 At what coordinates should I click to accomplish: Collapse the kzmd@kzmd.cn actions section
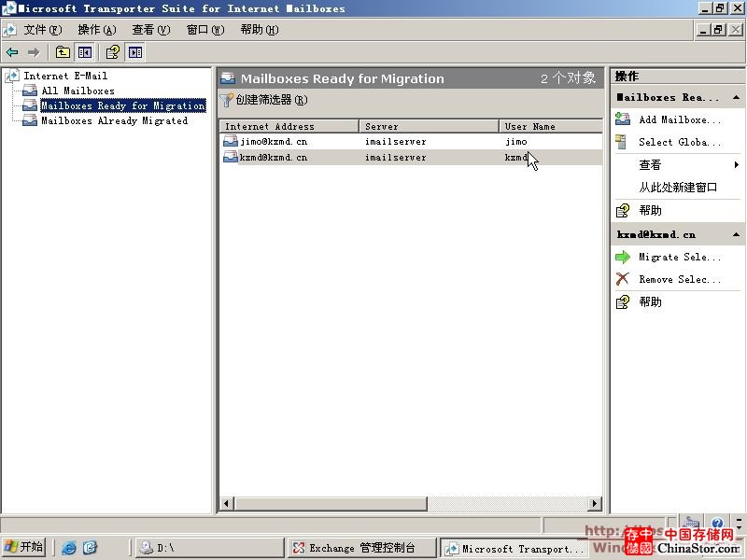point(736,234)
